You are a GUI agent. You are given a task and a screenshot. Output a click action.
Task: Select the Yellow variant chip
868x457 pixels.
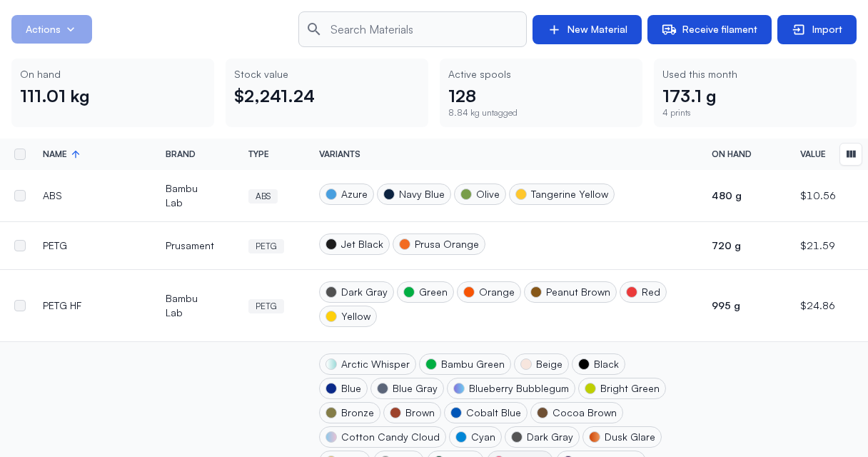(x=348, y=316)
